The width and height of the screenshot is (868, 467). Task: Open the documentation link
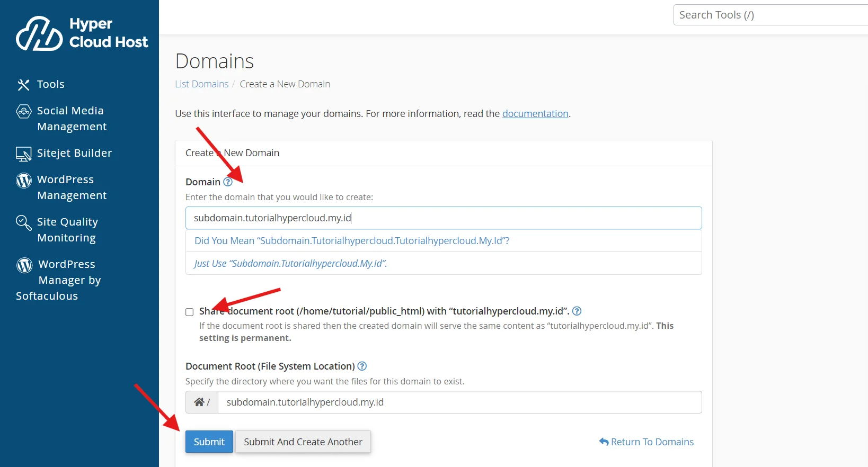click(x=535, y=114)
